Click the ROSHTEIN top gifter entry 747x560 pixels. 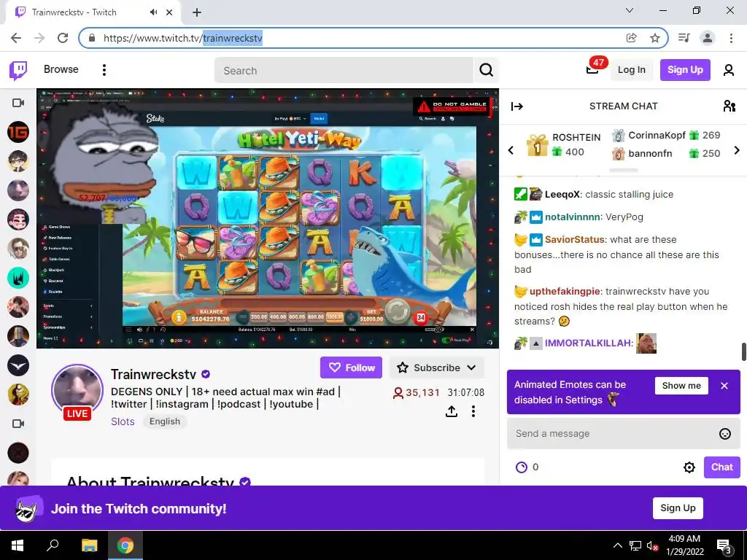coord(564,144)
